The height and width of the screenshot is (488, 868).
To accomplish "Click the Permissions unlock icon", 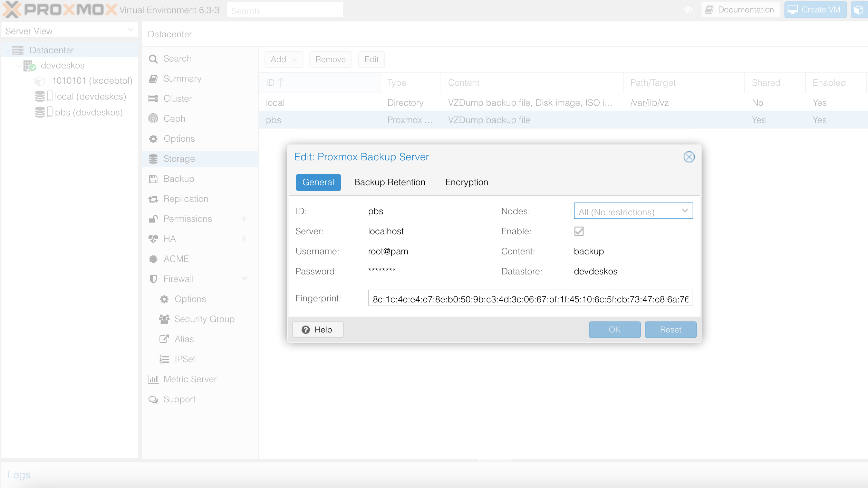I will [153, 219].
